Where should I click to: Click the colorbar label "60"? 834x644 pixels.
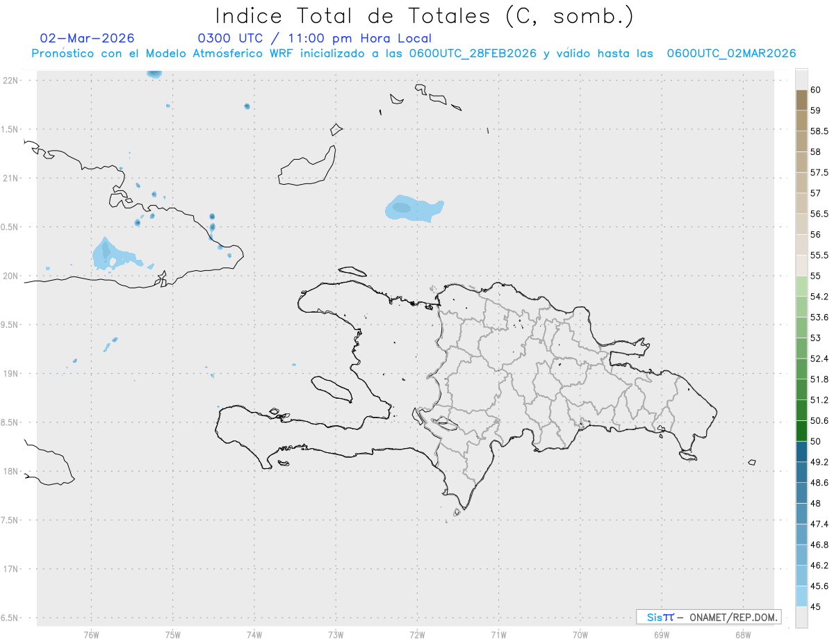click(x=815, y=90)
